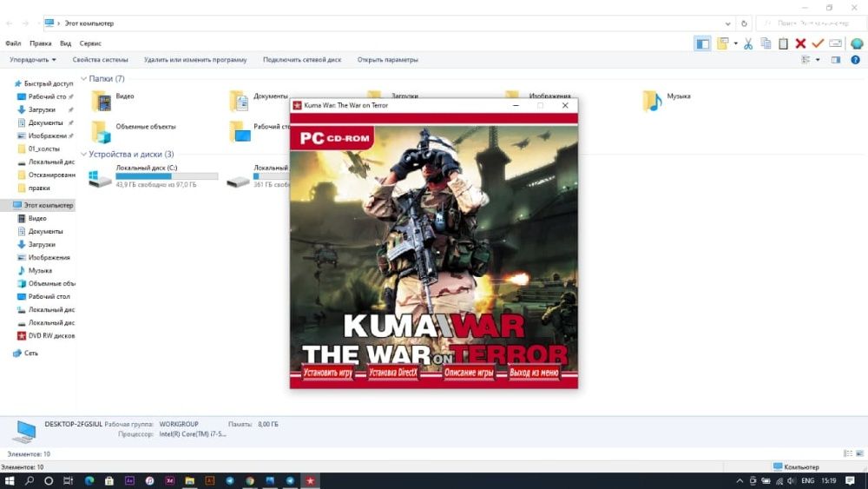Click the ENG language indicator
Viewport: 868px width, 489px height.
(807, 480)
